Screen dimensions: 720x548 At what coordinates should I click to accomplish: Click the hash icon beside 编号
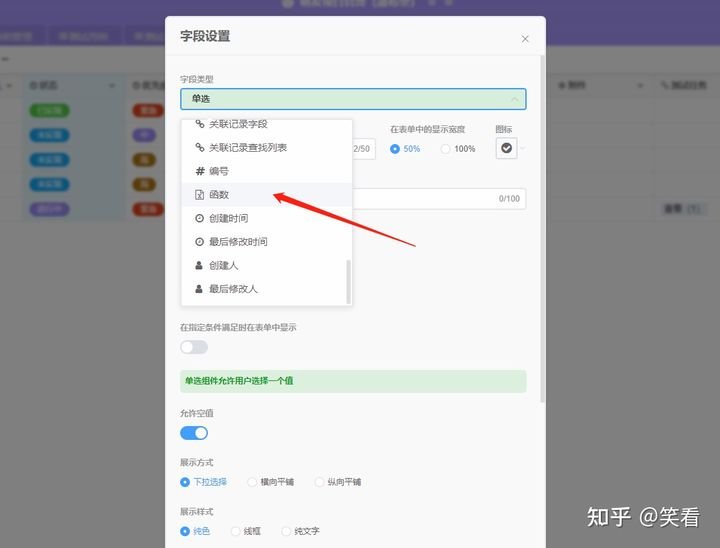[x=199, y=171]
